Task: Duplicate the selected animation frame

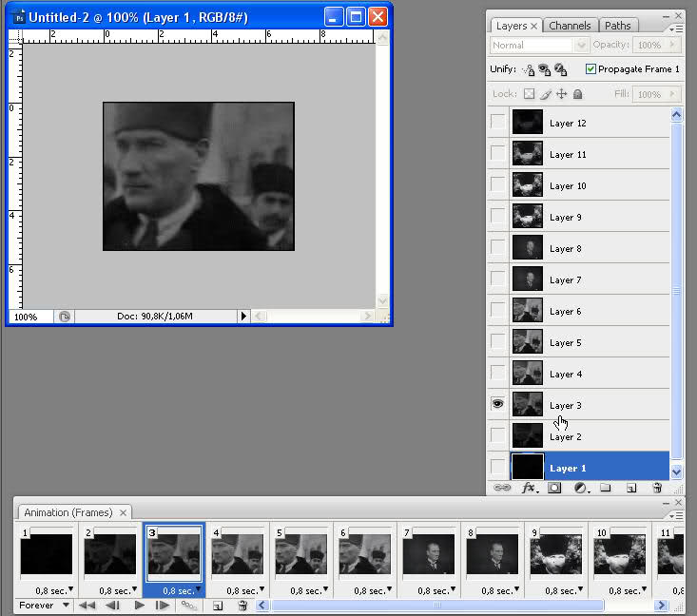Action: click(218, 605)
